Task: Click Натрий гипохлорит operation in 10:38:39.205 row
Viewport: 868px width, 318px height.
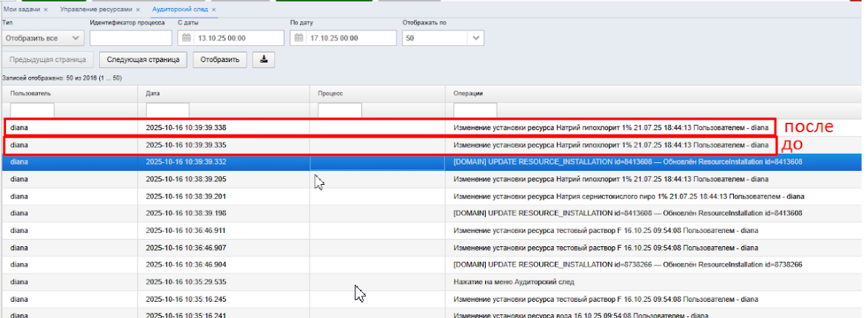Action: coord(611,179)
